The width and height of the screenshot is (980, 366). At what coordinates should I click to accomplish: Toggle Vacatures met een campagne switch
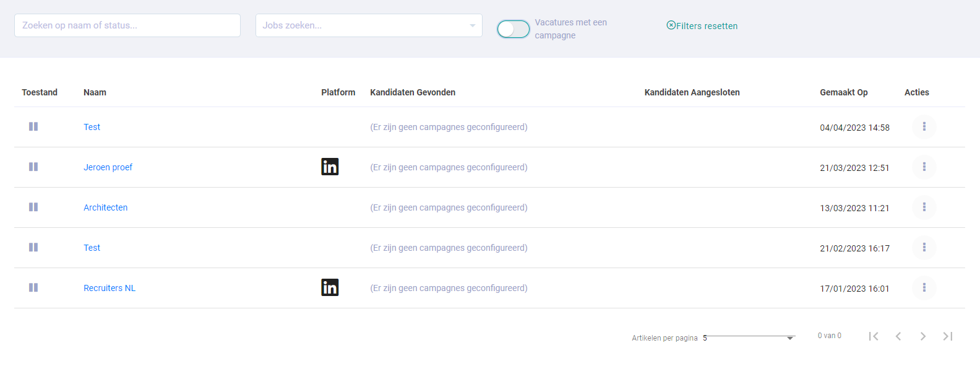pos(514,29)
